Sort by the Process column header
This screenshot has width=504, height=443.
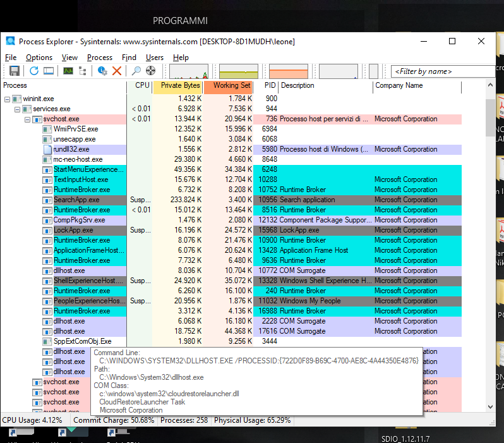[64, 86]
